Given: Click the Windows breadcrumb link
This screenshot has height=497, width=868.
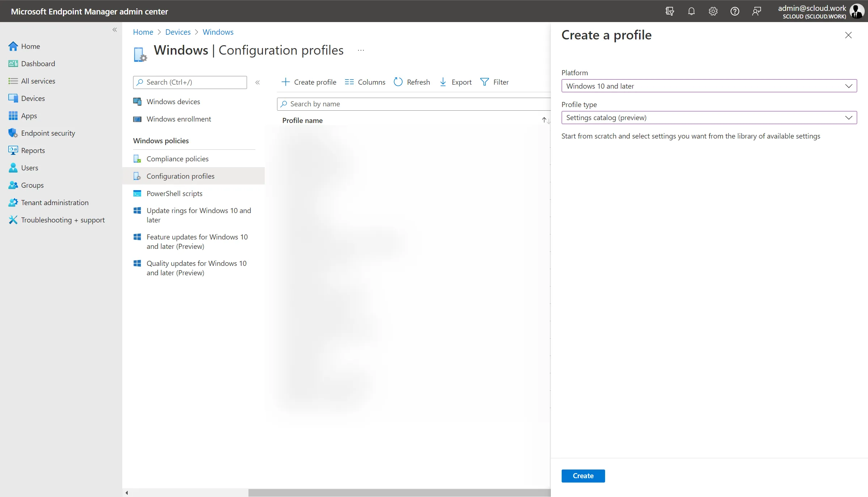Looking at the screenshot, I should point(218,32).
